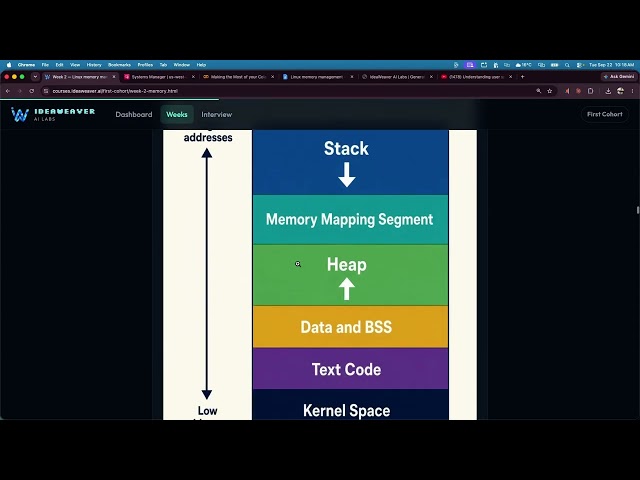The height and width of the screenshot is (480, 640).
Task: Click the page vertical scrollbar thumb
Action: pyautogui.click(x=637, y=210)
